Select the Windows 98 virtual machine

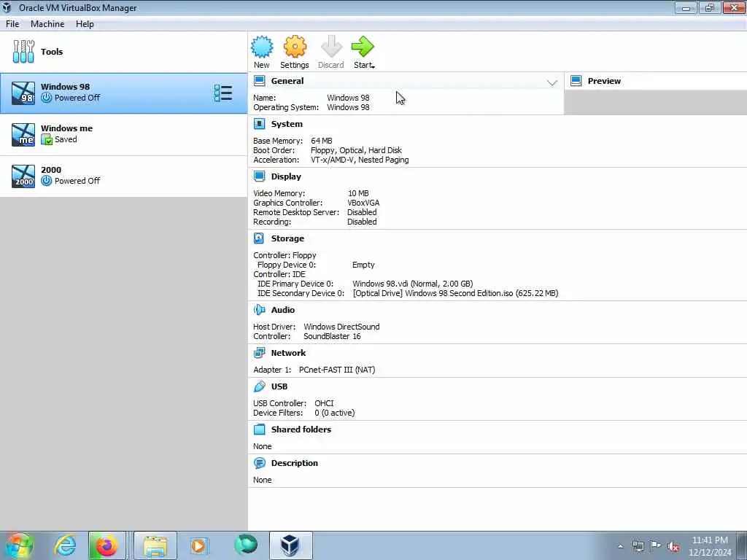[x=124, y=93]
